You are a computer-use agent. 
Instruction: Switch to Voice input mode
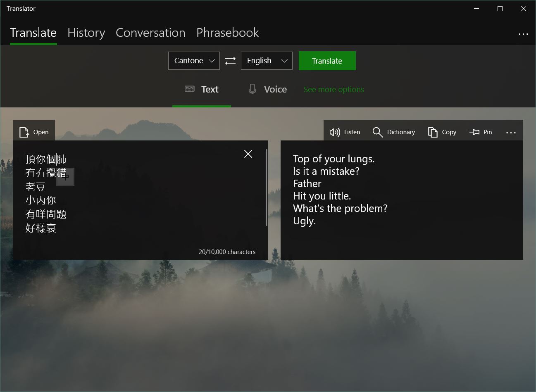coord(267,89)
